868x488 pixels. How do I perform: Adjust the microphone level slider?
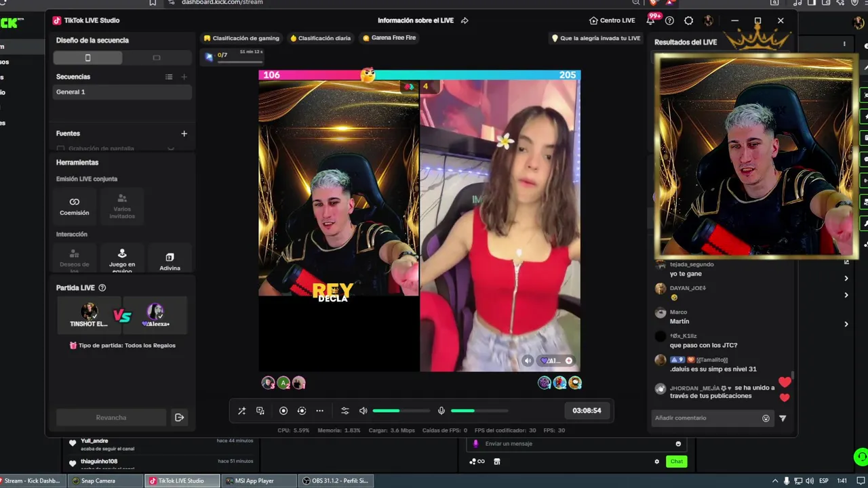coord(479,411)
